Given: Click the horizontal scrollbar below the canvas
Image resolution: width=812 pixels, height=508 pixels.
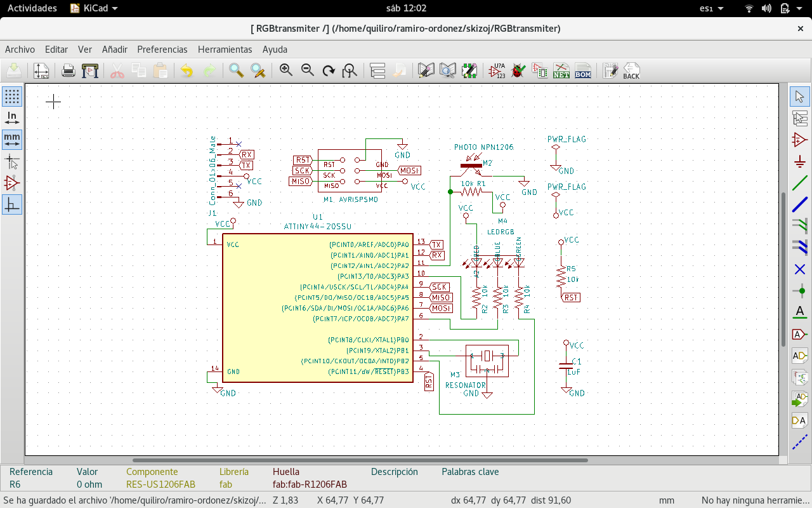Looking at the screenshot, I should 360,460.
